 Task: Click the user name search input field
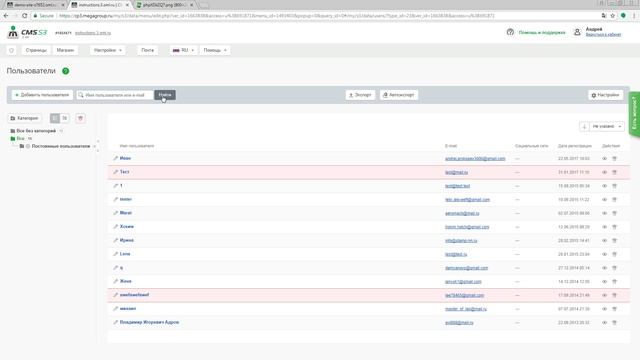click(115, 95)
